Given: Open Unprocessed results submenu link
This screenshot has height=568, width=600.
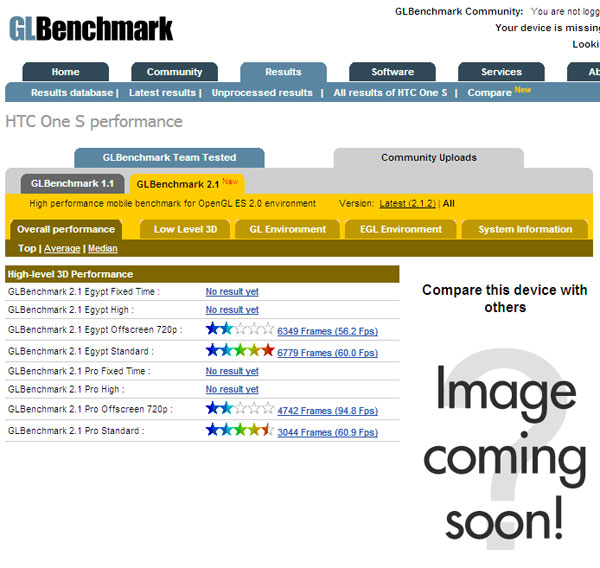Looking at the screenshot, I should coord(262,93).
